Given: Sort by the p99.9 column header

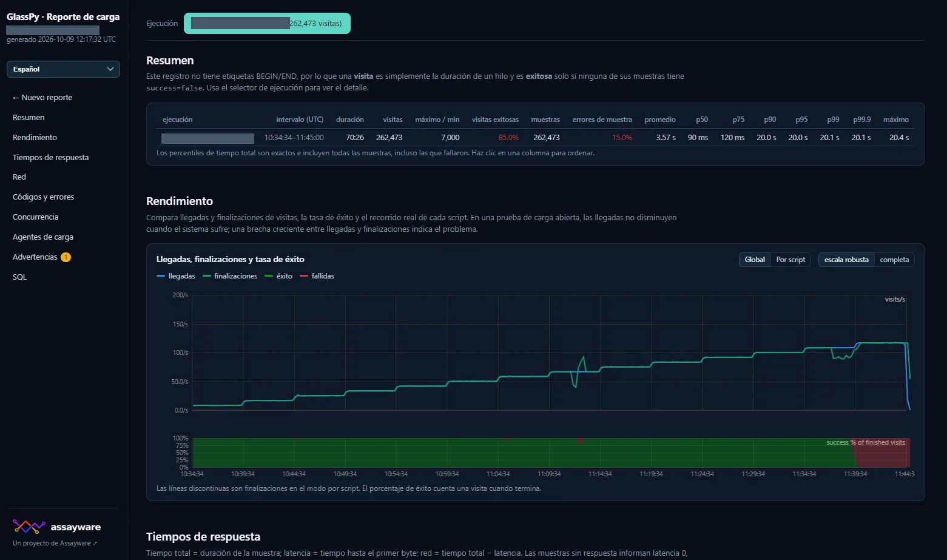Looking at the screenshot, I should click(x=862, y=120).
